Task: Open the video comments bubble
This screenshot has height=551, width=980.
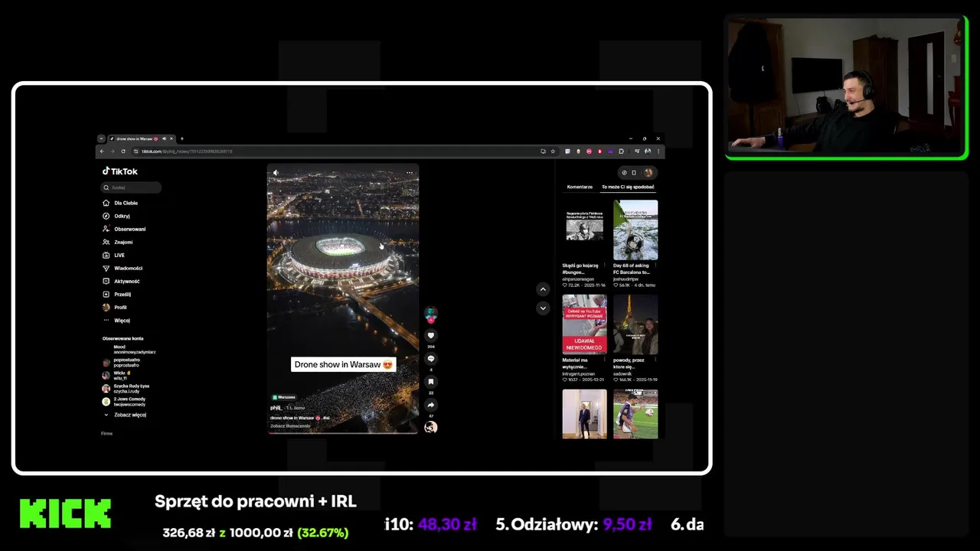Action: click(431, 359)
